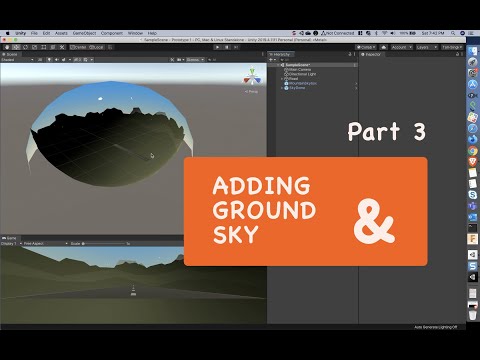Open the scene grid options arrow
The image size is (480, 360).
click(x=92, y=60)
